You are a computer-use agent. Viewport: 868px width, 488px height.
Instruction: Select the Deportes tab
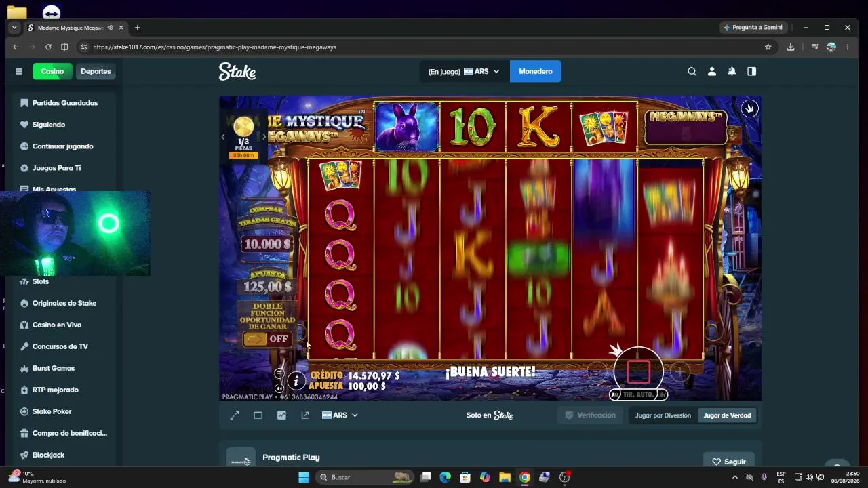pos(96,71)
